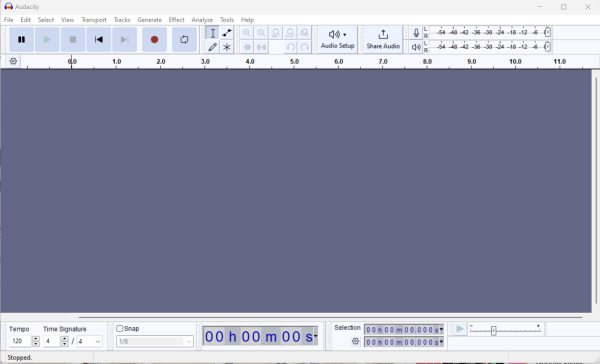Click the horizontal scrollbar
Viewport: 600px width, 364px height.
(330, 317)
